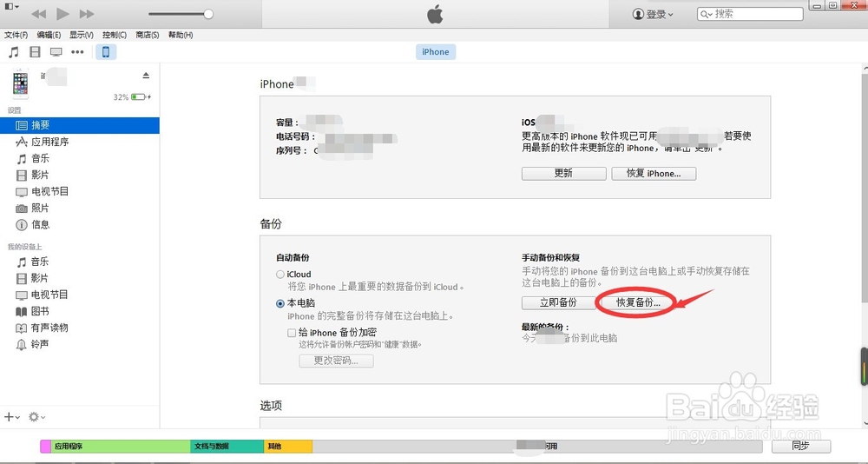Viewport: 868px width, 464px height.
Task: Click the 更新 button
Action: tap(563, 174)
